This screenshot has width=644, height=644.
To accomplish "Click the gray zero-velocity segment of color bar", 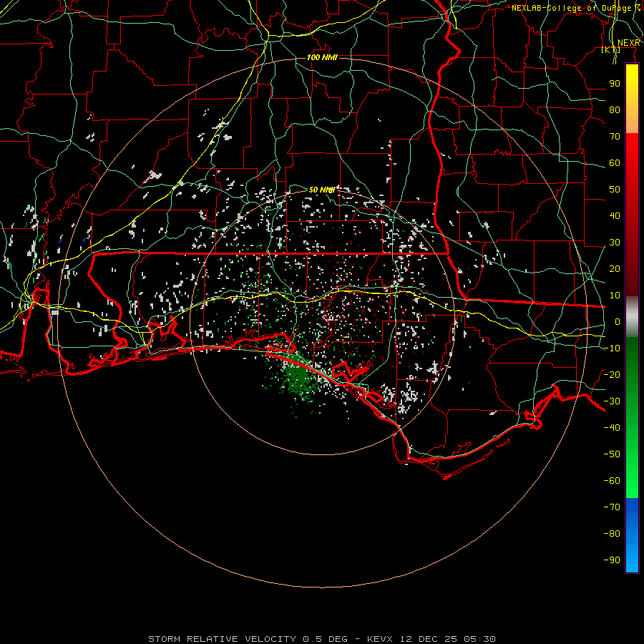I will click(x=632, y=317).
